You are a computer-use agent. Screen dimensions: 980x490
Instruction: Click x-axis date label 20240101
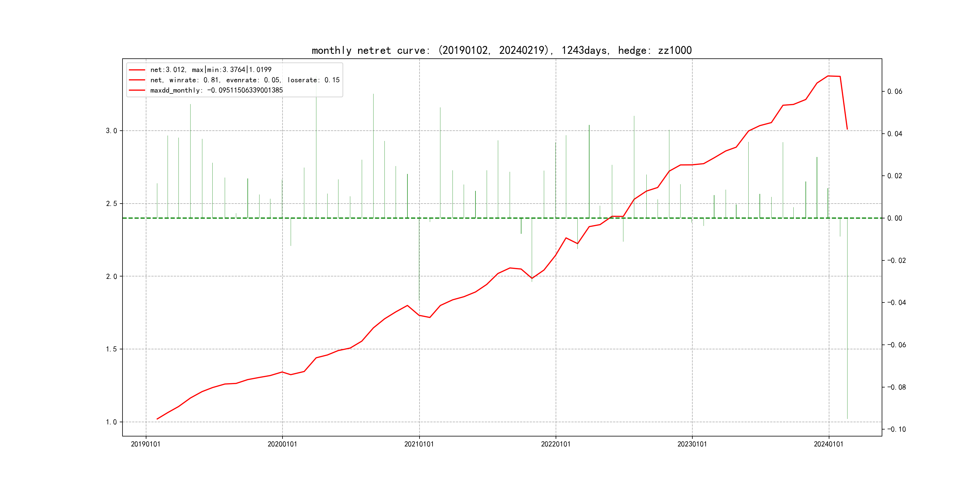828,444
